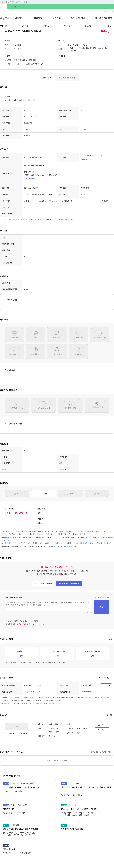This screenshot has height=868, width=114.
Task: Expand 지도 보기 beside 근무 예정지
Action: pyautogui.click(x=106, y=201)
